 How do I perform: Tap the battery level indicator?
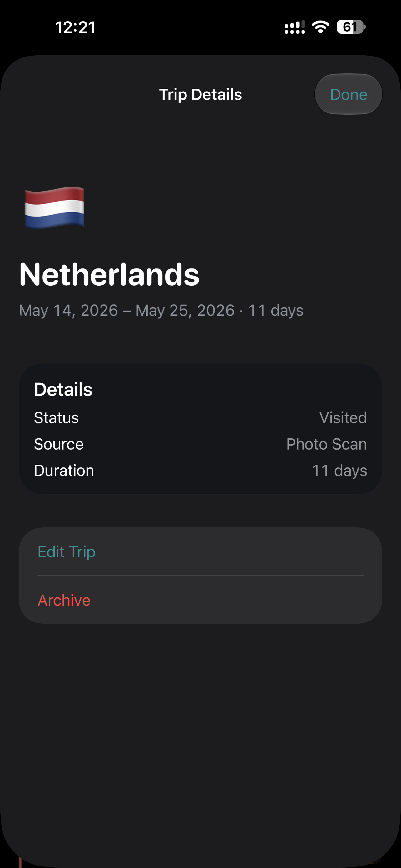click(x=351, y=27)
